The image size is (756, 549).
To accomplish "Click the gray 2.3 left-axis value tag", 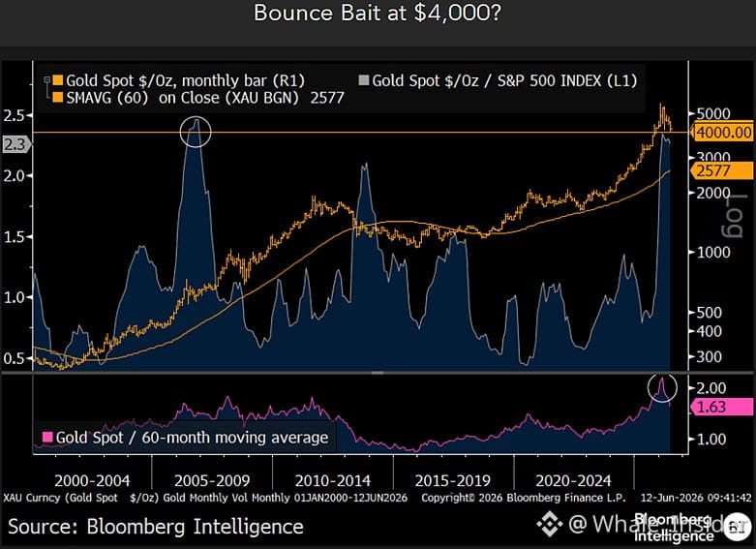I will 15,144.
